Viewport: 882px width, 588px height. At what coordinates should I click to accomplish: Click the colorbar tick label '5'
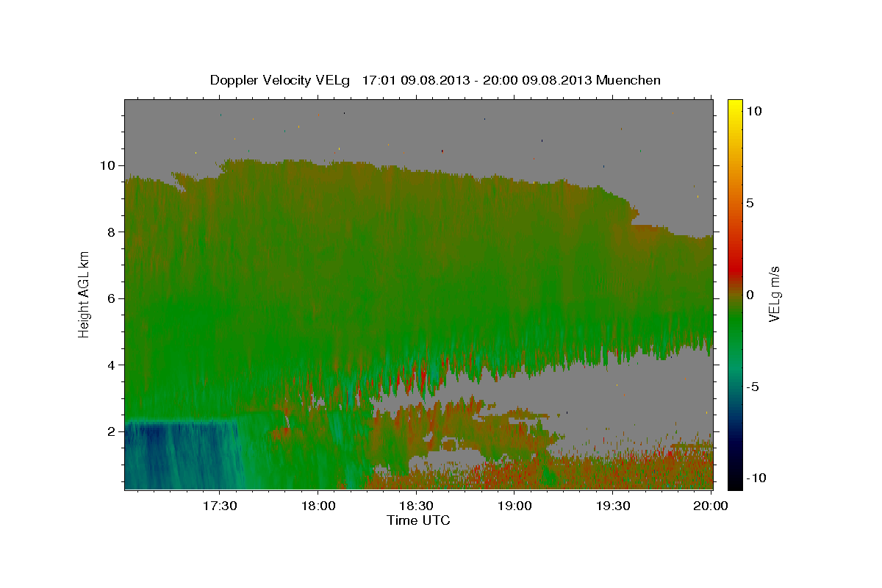click(x=750, y=203)
